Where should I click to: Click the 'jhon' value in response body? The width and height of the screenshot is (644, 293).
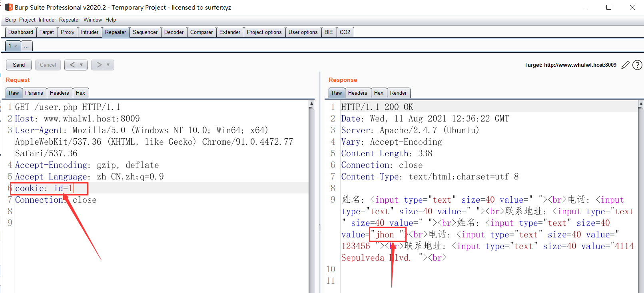[x=385, y=235]
